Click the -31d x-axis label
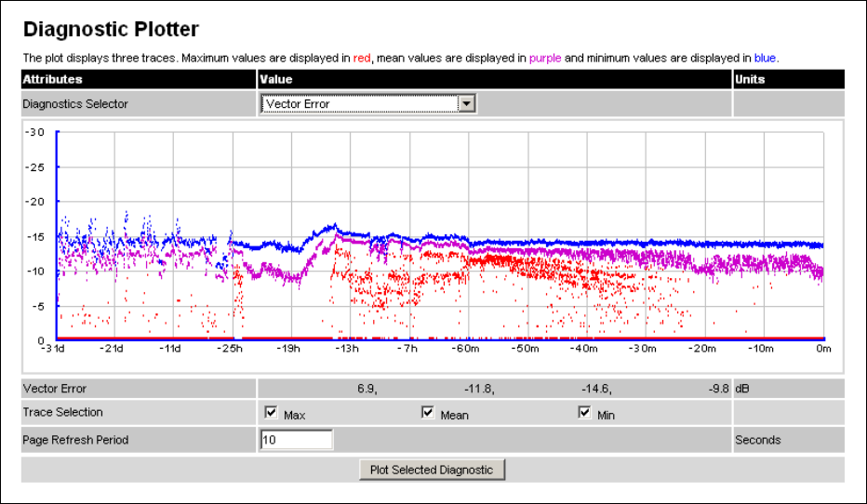 coord(53,349)
